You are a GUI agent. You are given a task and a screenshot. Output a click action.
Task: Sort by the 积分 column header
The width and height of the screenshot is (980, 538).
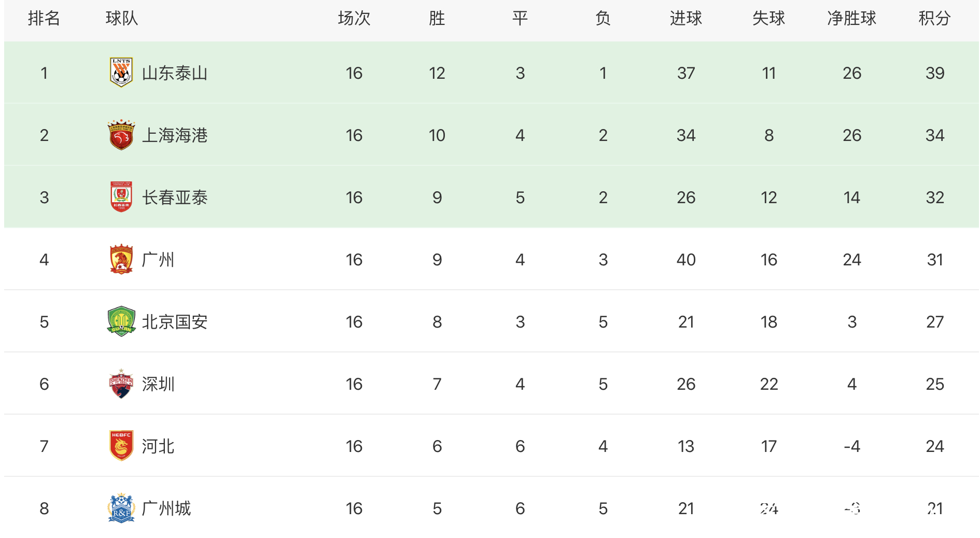[x=934, y=19]
